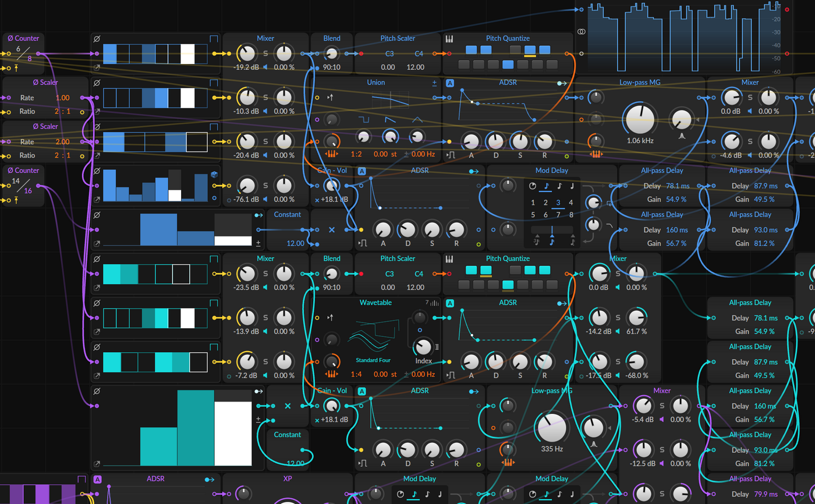Click the note offset slider in the blue Mod Delay
This screenshot has height=504, width=815.
(553, 230)
